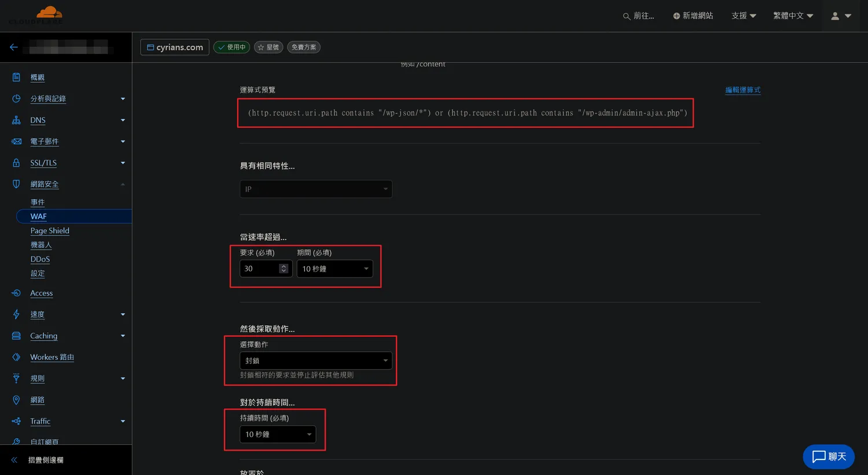Toggle the 星號 star badge
The image size is (868, 475).
click(268, 47)
